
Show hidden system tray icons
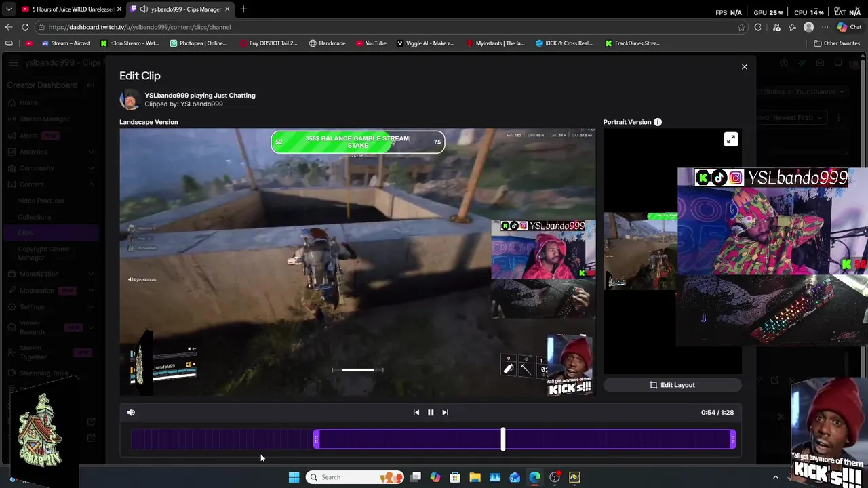[x=776, y=477]
